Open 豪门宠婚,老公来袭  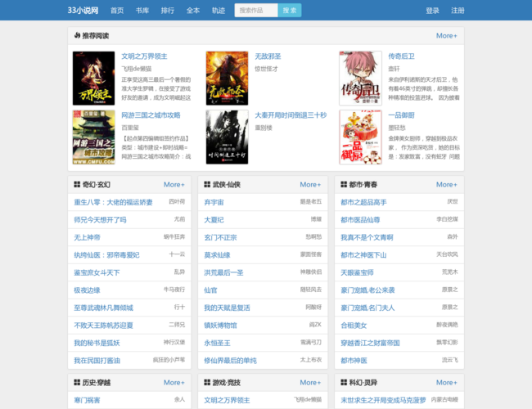click(x=367, y=290)
